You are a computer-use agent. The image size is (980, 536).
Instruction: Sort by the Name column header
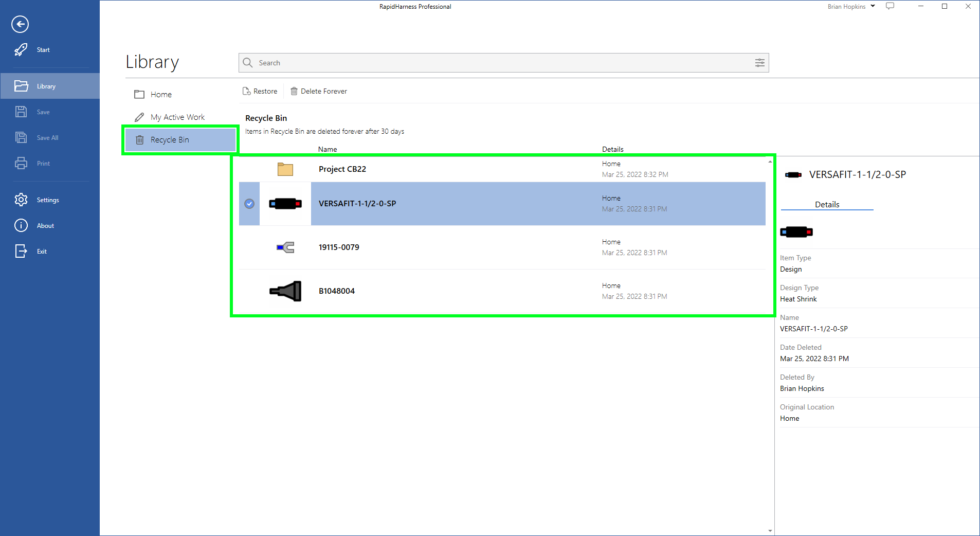tap(328, 149)
